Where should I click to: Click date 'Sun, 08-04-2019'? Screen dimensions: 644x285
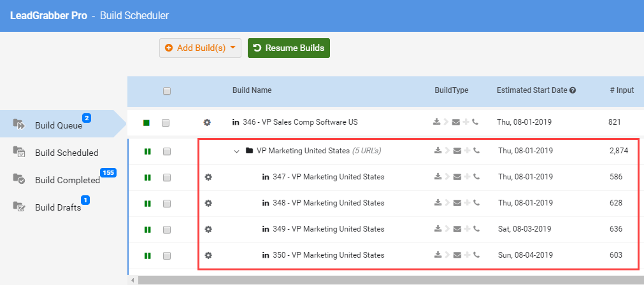click(526, 254)
